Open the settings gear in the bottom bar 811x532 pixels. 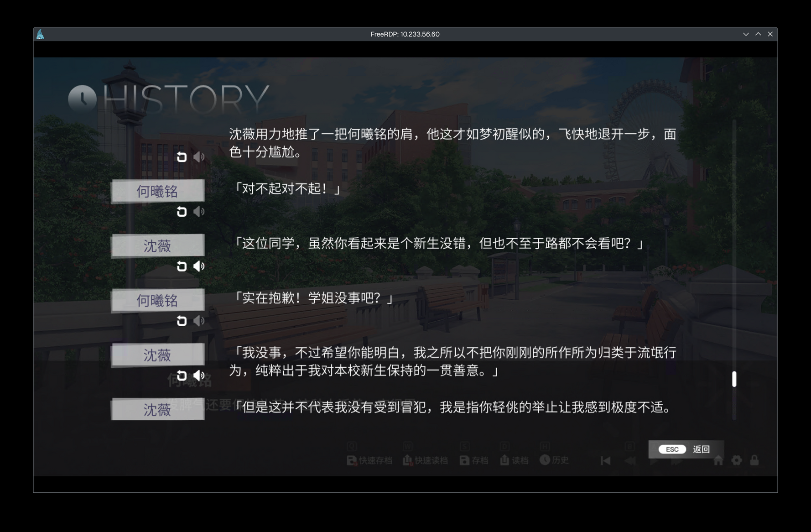tap(736, 460)
